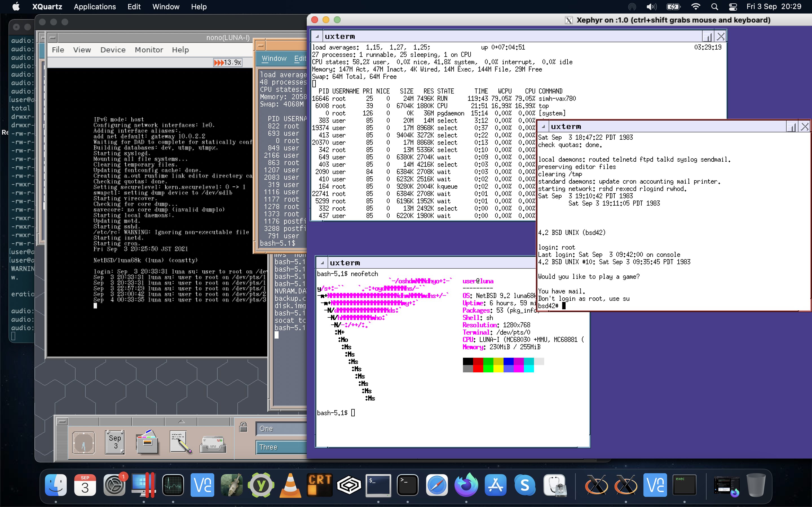Open the Applications menu in the macOS menu bar
The image size is (812, 507).
[95, 7]
